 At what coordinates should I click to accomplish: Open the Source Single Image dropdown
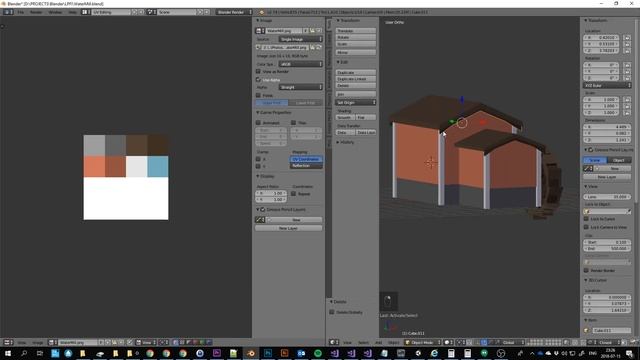click(x=301, y=39)
